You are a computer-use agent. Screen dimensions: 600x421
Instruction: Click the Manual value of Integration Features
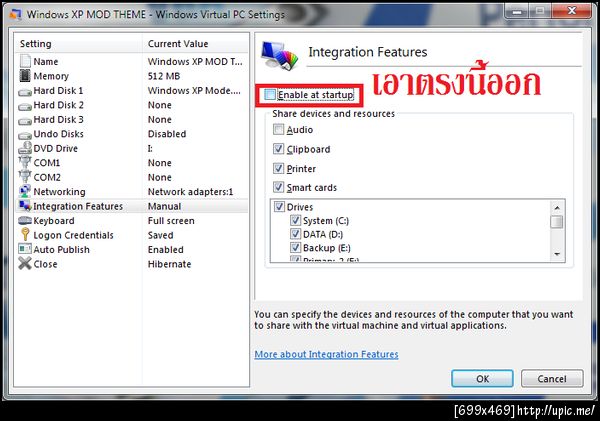(165, 206)
